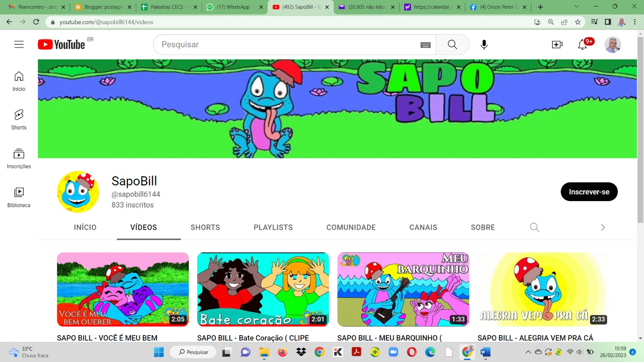Open the YouTube hamburger guide menu
This screenshot has width=644, height=362.
click(x=19, y=44)
